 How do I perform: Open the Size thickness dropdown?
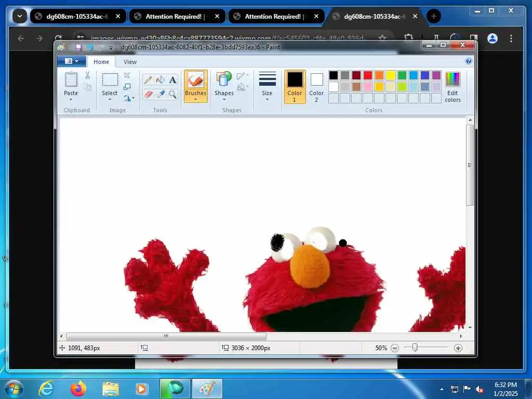pos(267,86)
